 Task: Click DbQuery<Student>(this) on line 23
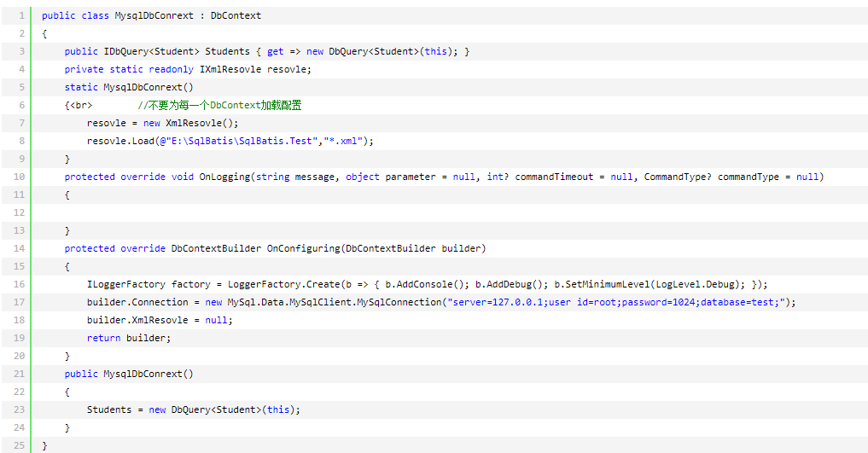pyautogui.click(x=233, y=409)
